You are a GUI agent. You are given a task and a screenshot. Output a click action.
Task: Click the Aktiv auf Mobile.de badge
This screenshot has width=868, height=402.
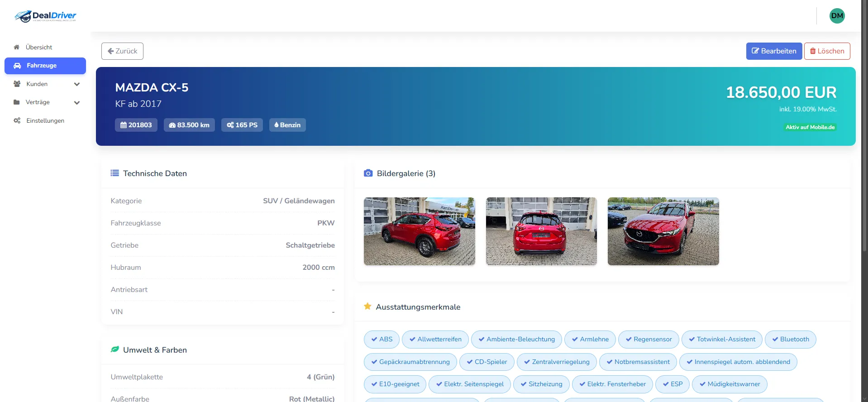click(810, 127)
